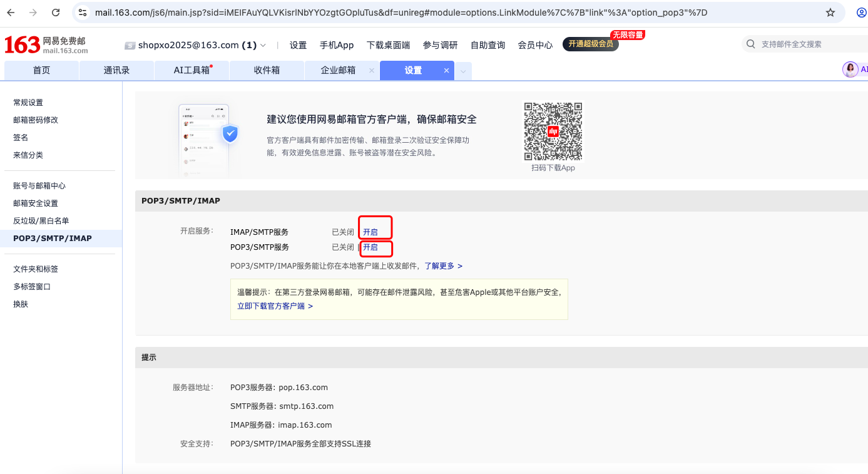Click 立即下载官方客户端 link
The width and height of the screenshot is (868, 474).
[x=275, y=306]
